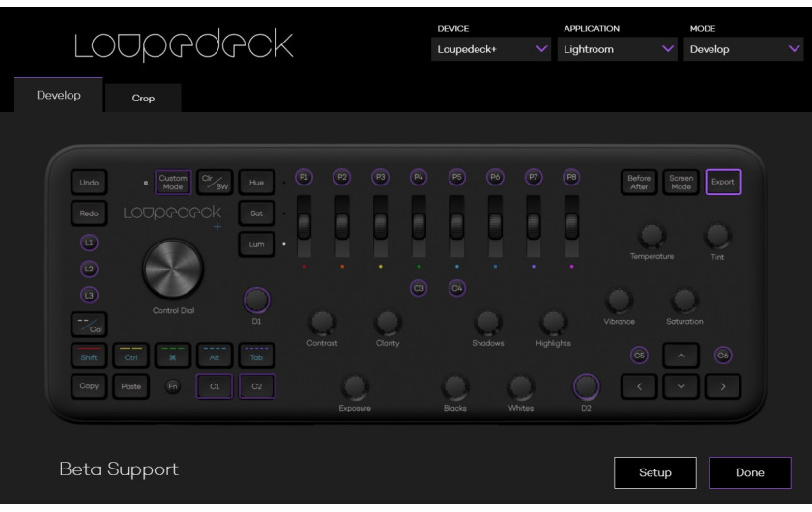Click the P2 preset button
The height and width of the screenshot is (512, 812).
(342, 177)
